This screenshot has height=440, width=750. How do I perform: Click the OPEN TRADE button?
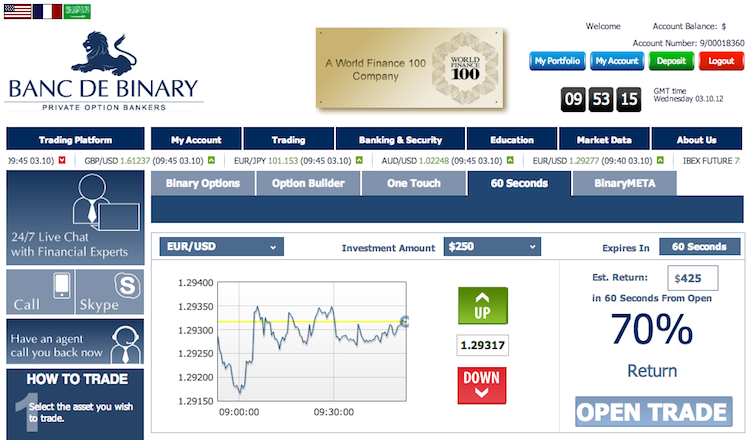653,412
